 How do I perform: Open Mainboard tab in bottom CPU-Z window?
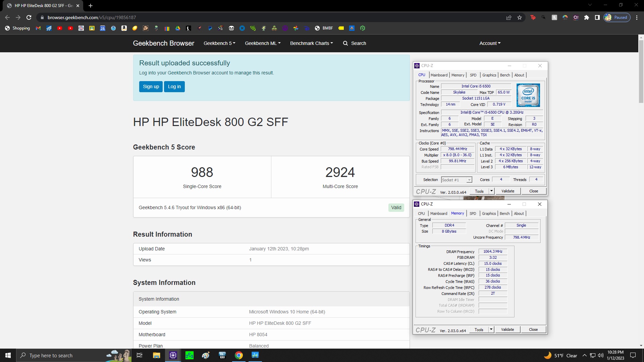click(439, 214)
